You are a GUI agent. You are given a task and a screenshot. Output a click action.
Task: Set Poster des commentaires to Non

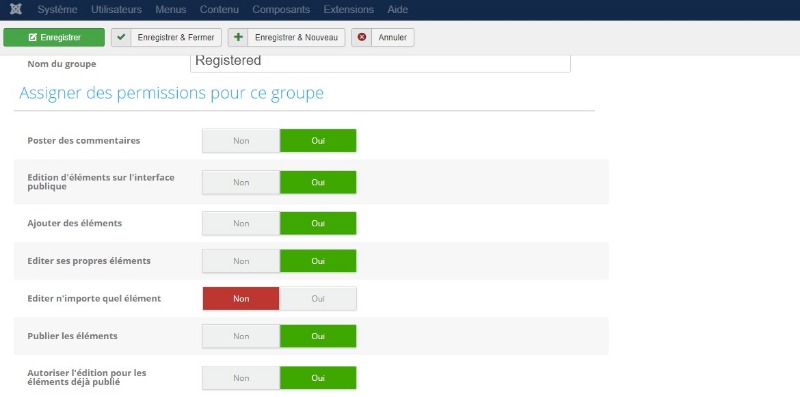click(241, 140)
